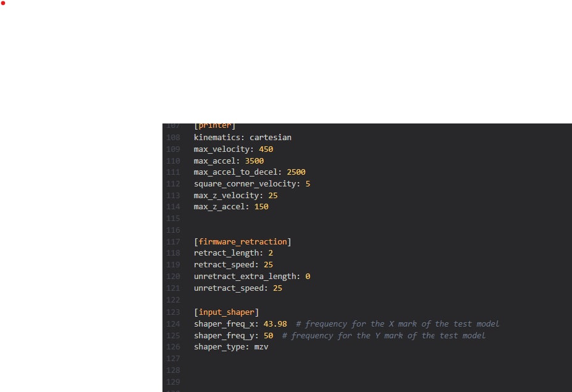The width and height of the screenshot is (572, 392).
Task: Click the max_accel_to_decel value 2500
Action: tap(296, 172)
